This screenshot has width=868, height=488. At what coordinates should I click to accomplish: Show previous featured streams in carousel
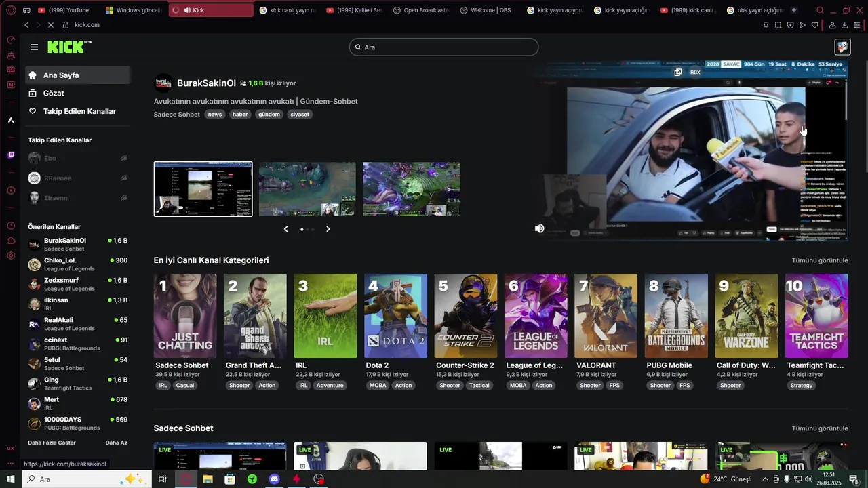tap(285, 229)
